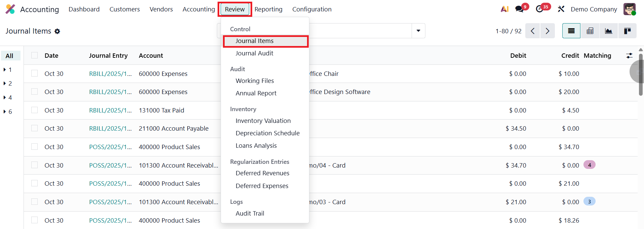Toggle the select-all rows checkbox
This screenshot has height=229, width=644.
pos(34,55)
